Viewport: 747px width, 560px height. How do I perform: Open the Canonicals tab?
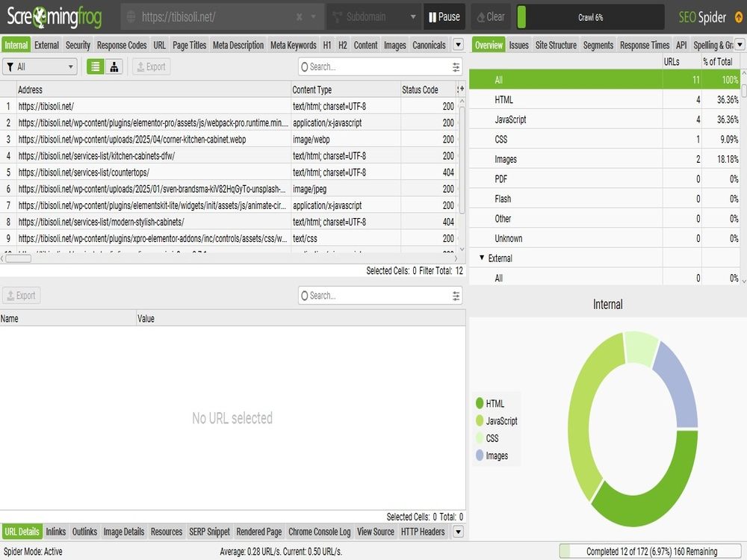[429, 46]
